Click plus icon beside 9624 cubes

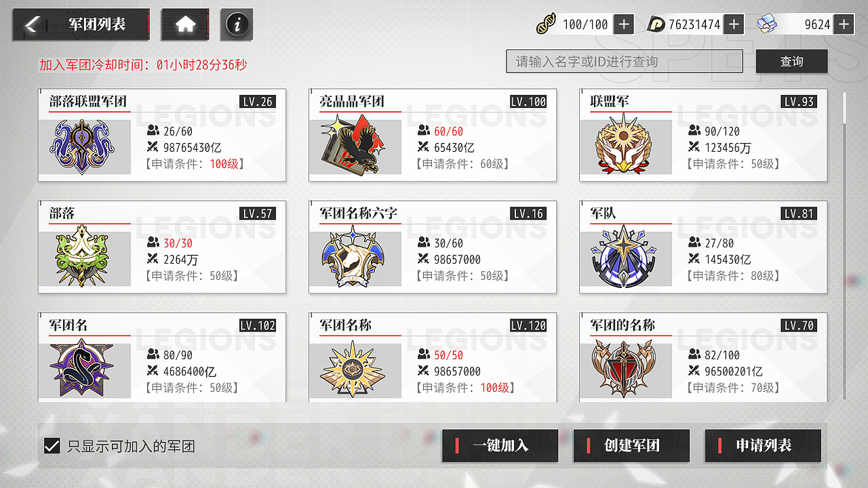coord(844,24)
